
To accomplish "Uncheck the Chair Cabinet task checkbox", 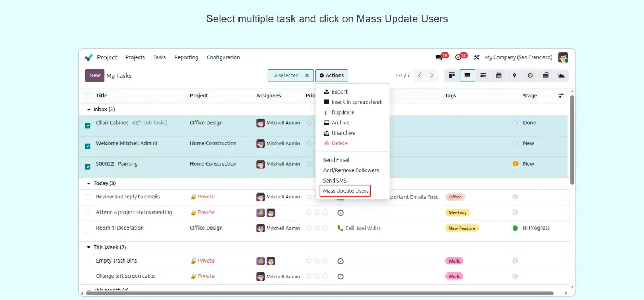I will tap(88, 125).
